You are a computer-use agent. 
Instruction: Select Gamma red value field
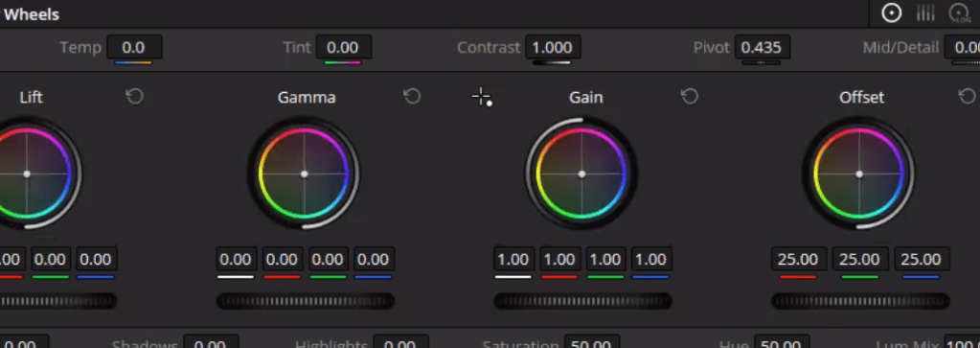[x=283, y=259]
